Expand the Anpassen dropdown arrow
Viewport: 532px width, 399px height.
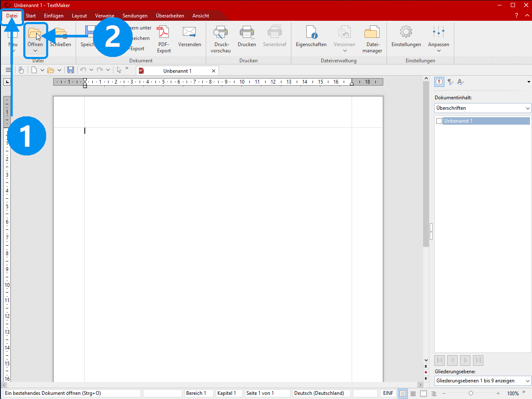[439, 51]
